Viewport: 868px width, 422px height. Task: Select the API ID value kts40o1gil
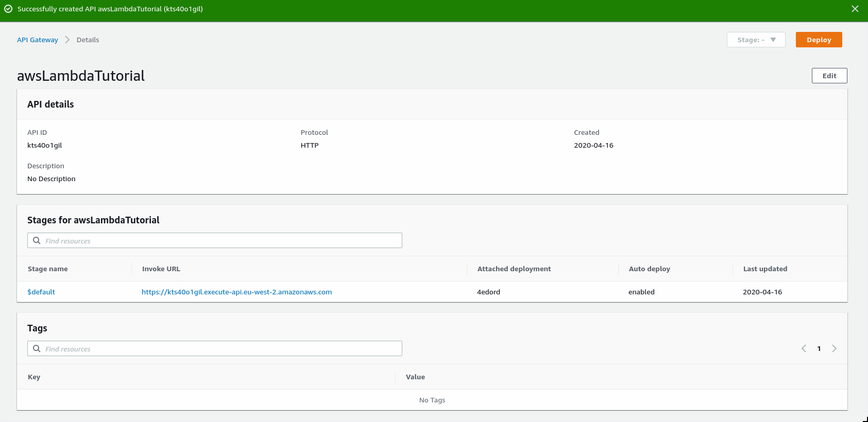tap(44, 145)
